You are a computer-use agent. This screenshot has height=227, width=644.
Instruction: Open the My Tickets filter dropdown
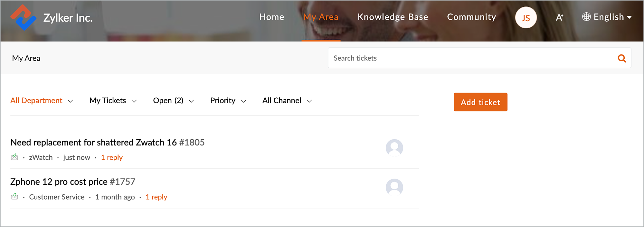click(x=113, y=101)
